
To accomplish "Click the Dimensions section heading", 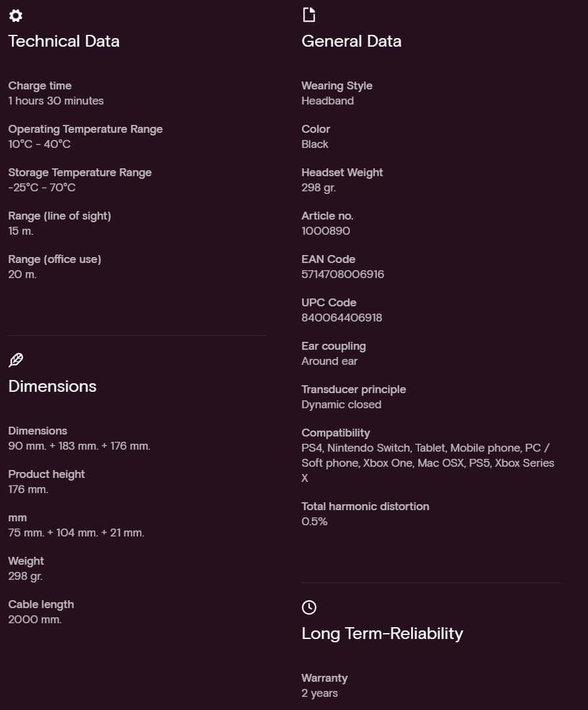I will [x=53, y=387].
